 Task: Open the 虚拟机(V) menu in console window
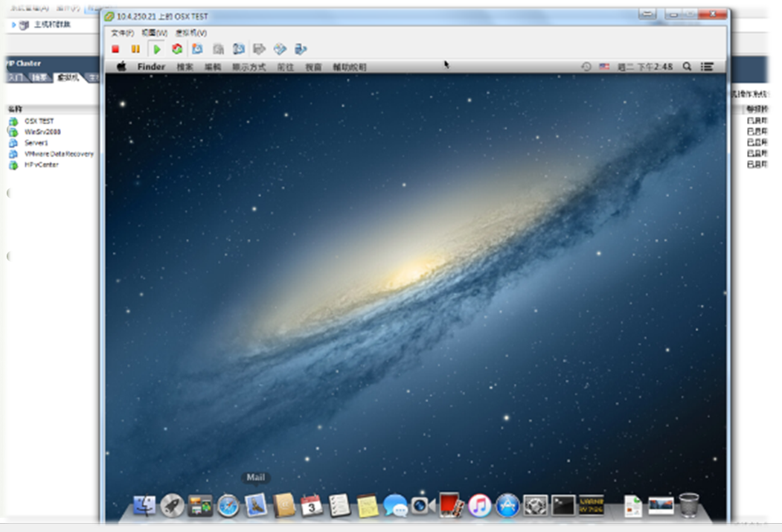pos(191,33)
